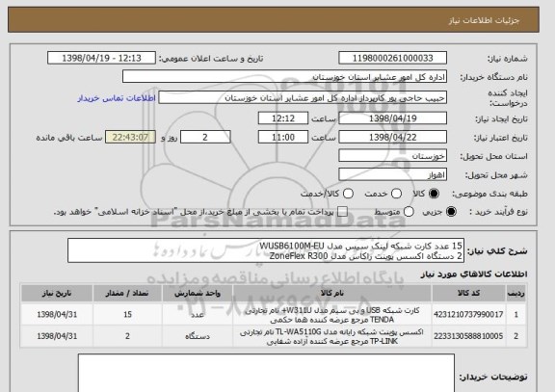
Task: Click the unit cell دستگاه in row 2
Action: click(198, 336)
